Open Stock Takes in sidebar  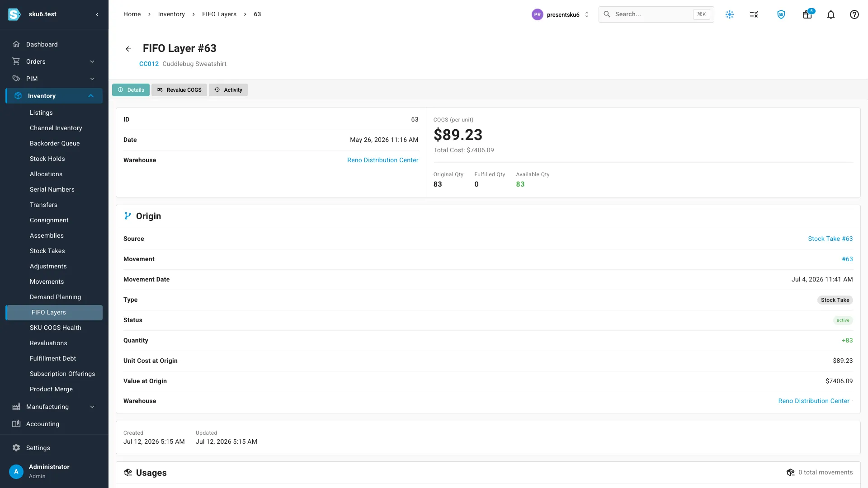(x=47, y=251)
